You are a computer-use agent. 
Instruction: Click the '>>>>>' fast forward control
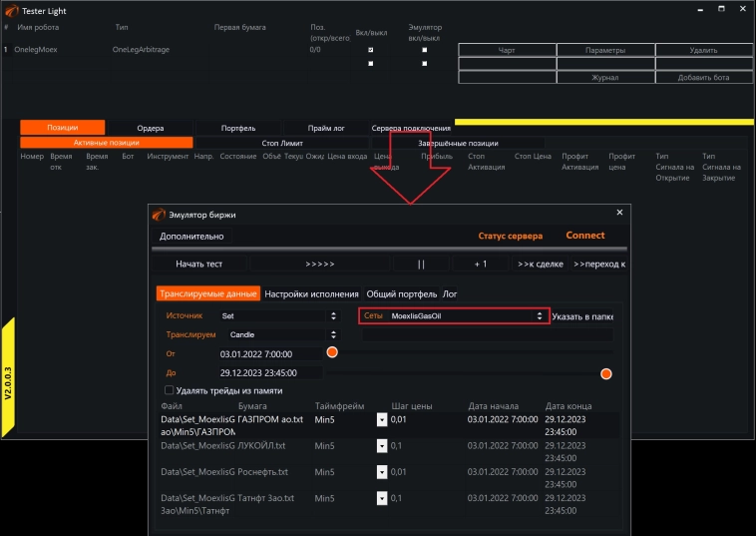[x=319, y=265]
